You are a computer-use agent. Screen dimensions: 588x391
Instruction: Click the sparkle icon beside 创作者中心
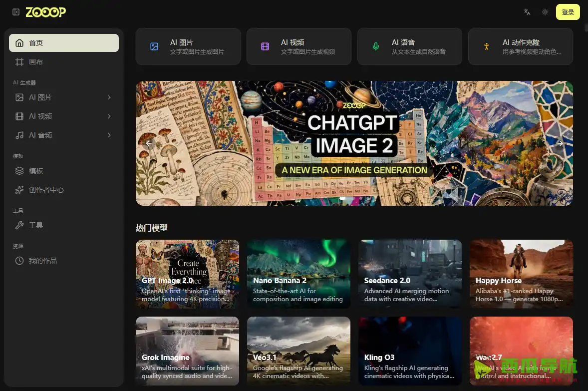point(19,190)
